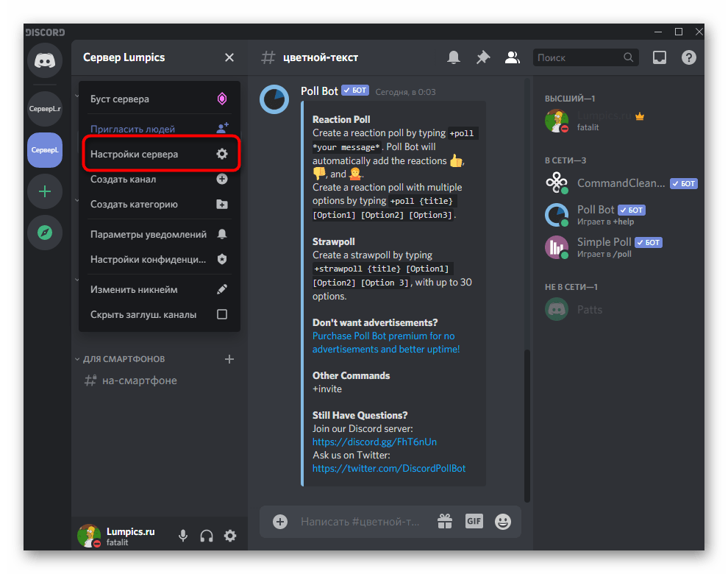Image resolution: width=728 pixels, height=574 pixels.
Task: Open Буст сервера menu item
Action: click(160, 99)
